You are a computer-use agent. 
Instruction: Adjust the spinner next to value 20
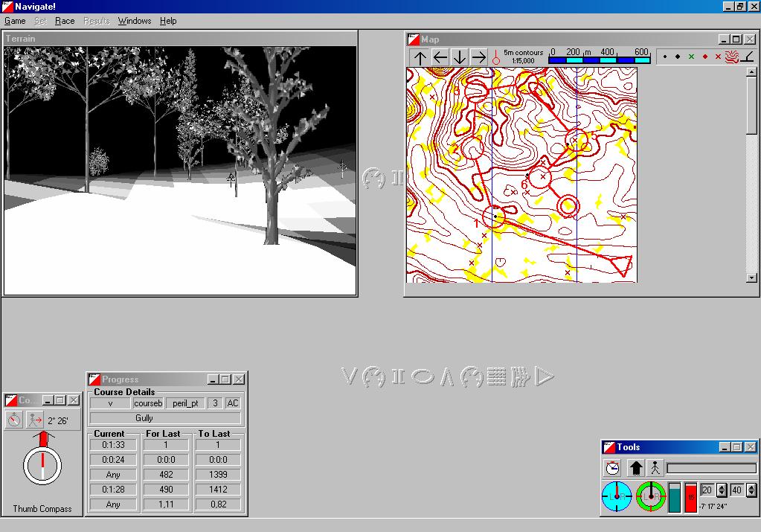tap(722, 490)
